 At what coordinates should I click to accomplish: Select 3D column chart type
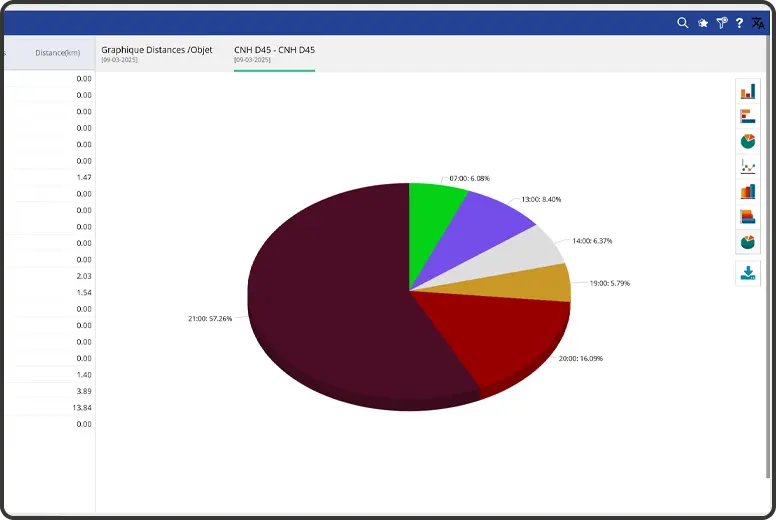tap(748, 191)
